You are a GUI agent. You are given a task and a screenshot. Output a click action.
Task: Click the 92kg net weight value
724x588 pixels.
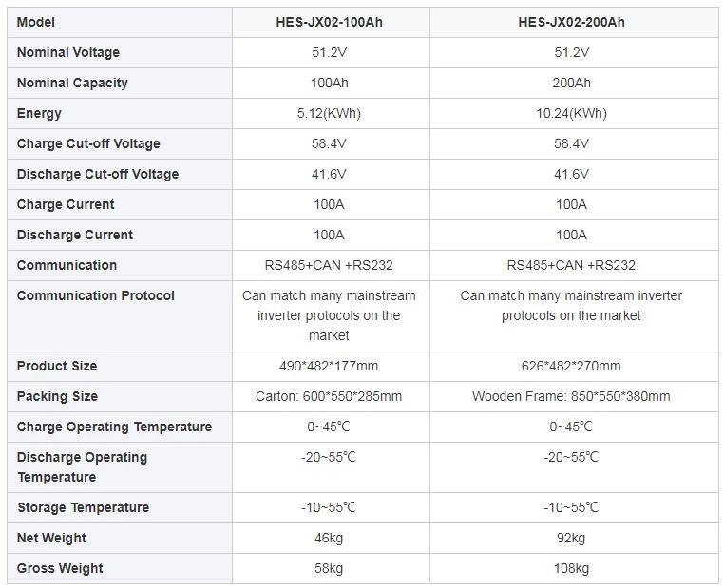pyautogui.click(x=571, y=538)
